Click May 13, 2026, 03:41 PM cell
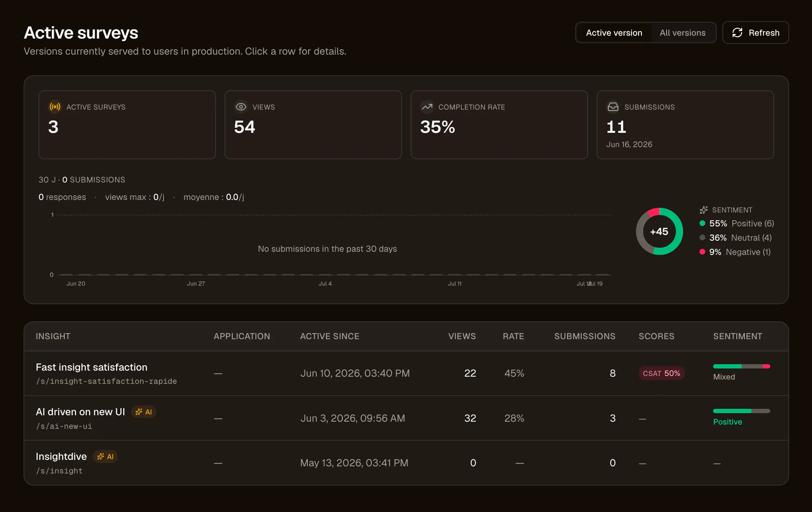This screenshot has height=512, width=812. tap(354, 463)
